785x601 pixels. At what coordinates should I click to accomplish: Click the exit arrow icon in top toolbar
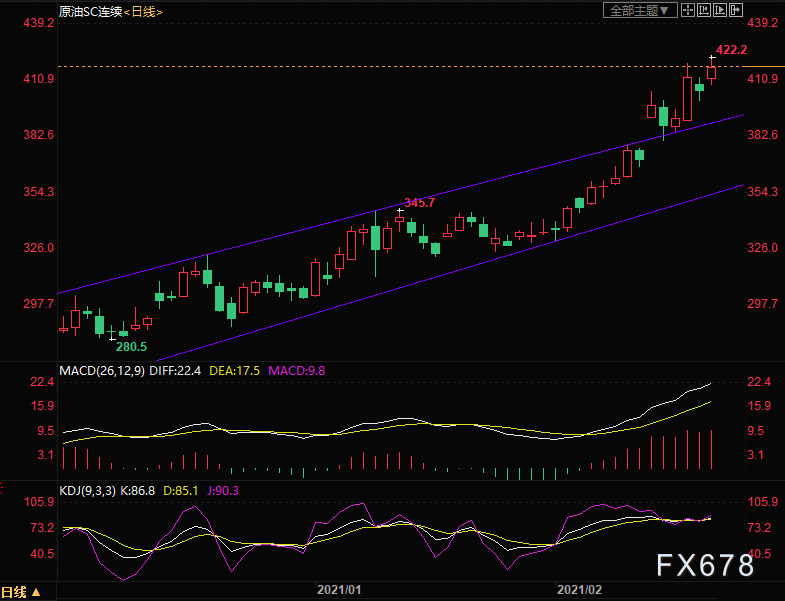click(735, 10)
